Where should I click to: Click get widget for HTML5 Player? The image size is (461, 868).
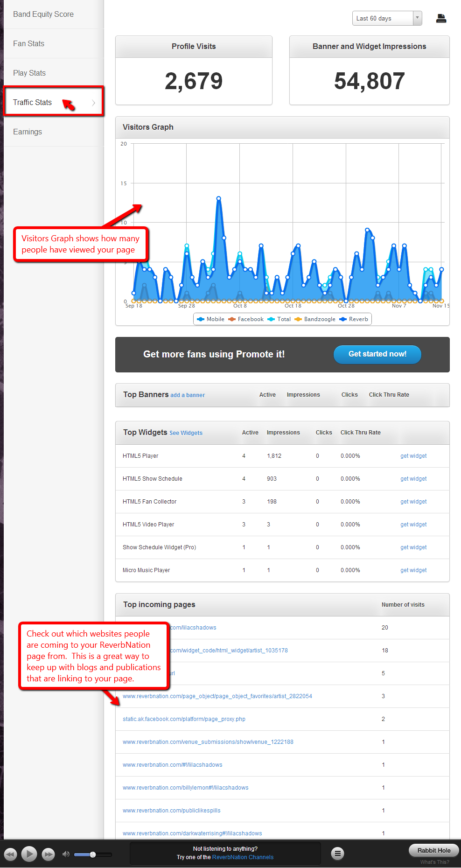(x=413, y=456)
